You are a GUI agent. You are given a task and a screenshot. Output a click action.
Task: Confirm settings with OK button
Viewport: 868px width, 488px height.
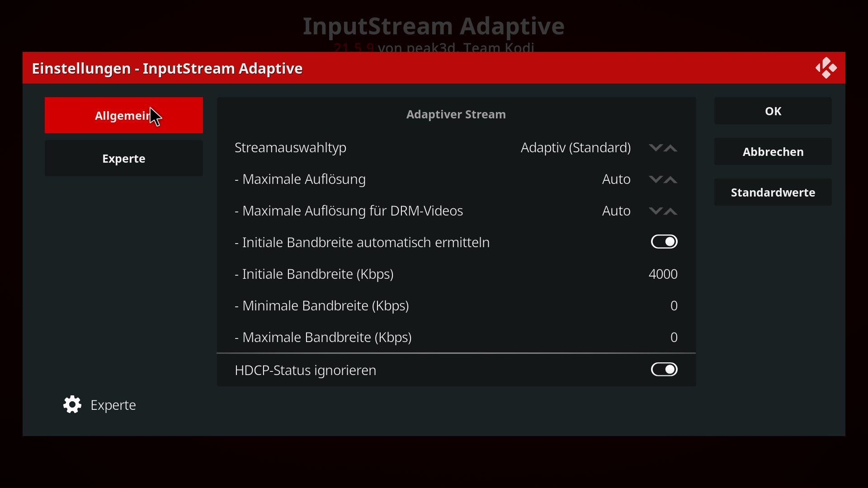coord(773,111)
